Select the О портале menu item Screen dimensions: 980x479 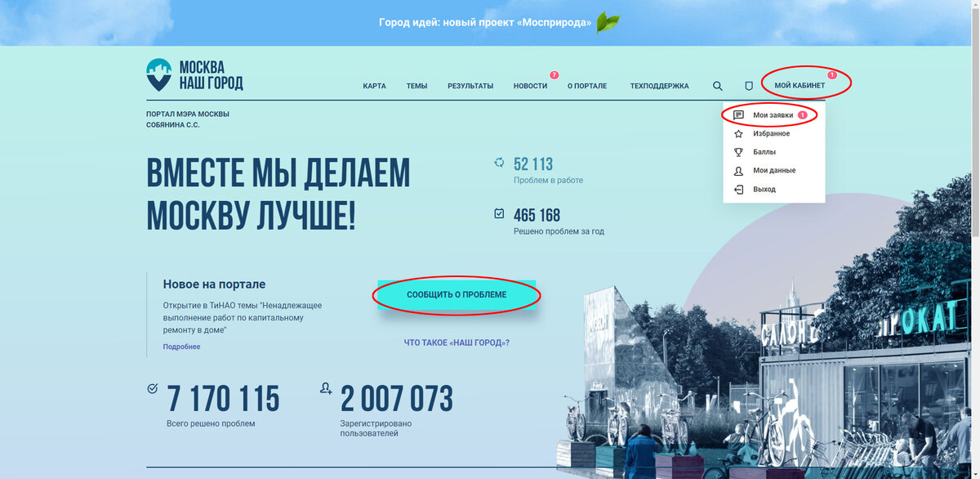click(x=587, y=86)
